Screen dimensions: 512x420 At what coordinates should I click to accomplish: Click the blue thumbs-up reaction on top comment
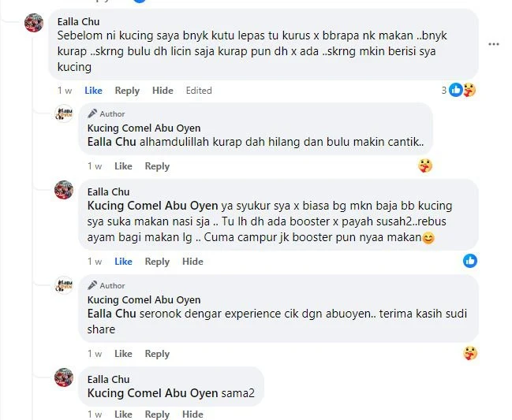pos(456,90)
